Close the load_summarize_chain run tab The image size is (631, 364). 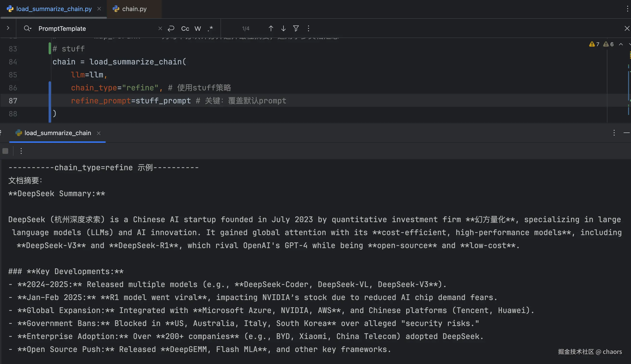point(99,133)
